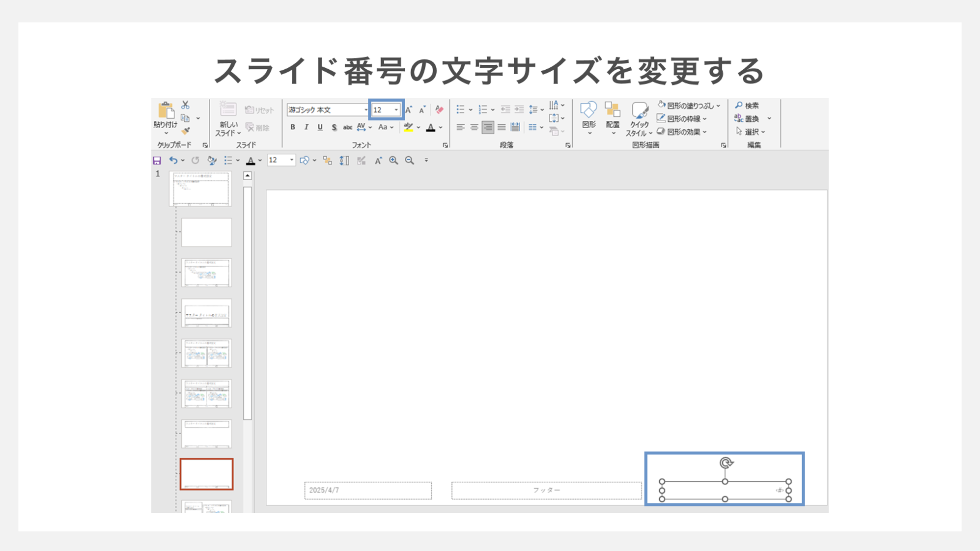Expand the bullets list dropdown arrow

470,110
